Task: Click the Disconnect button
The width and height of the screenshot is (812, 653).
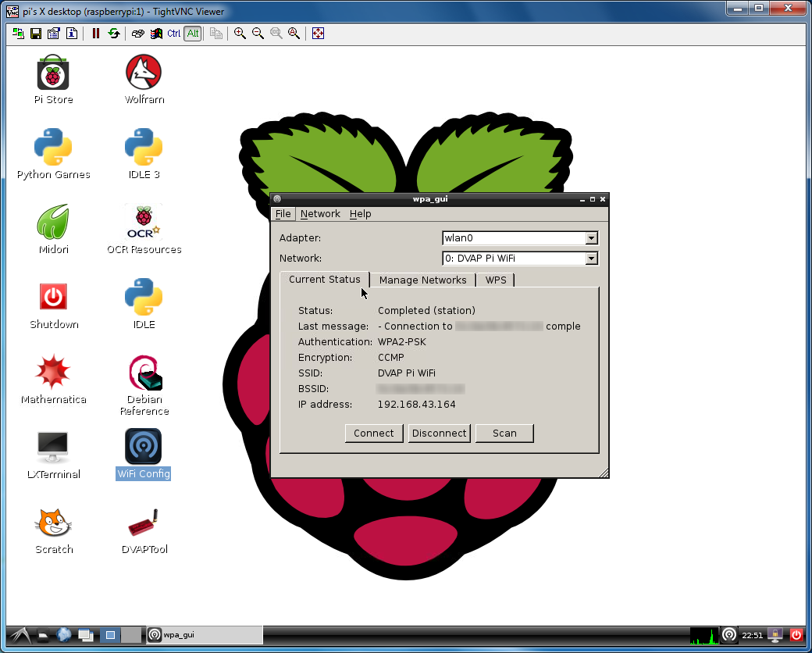Action: (x=439, y=434)
